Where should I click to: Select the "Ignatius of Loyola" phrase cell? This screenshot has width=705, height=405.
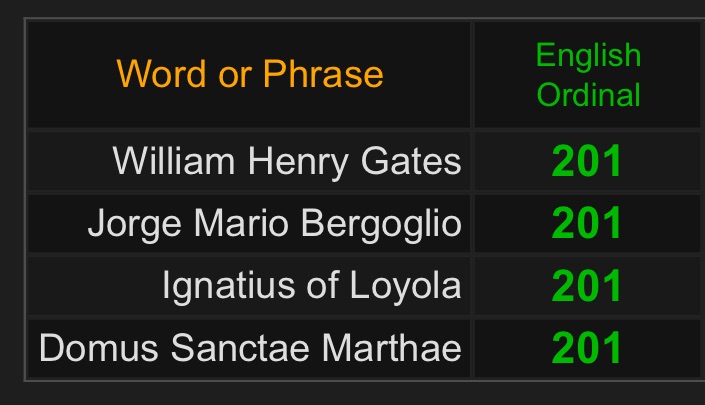coord(312,285)
